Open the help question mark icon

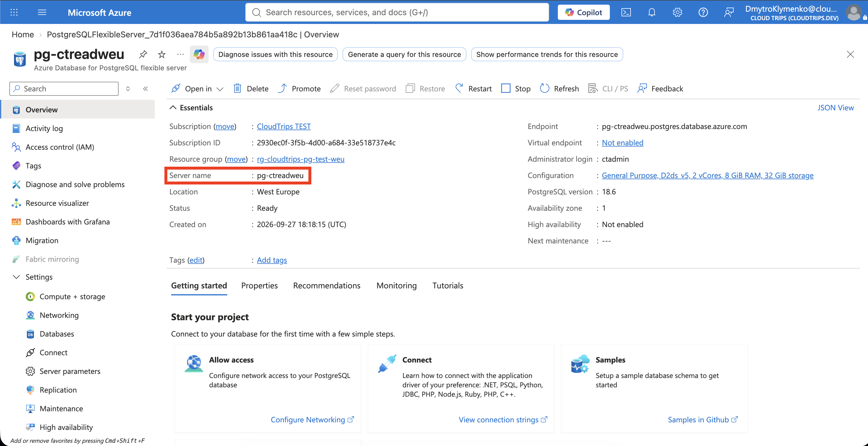coord(703,13)
